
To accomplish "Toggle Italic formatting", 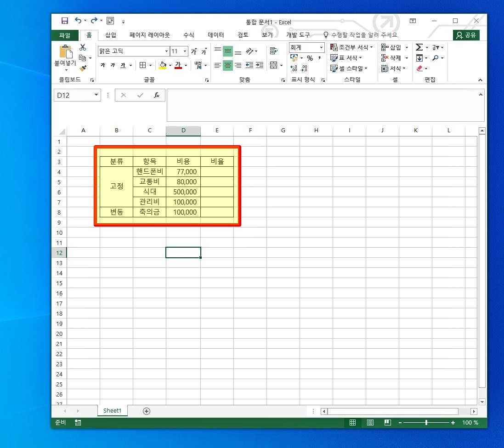I will tap(113, 65).
